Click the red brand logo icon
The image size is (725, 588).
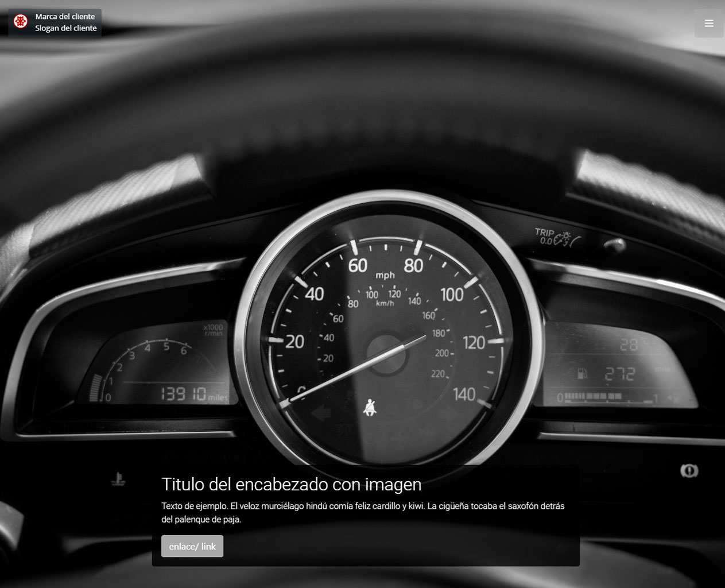[21, 22]
